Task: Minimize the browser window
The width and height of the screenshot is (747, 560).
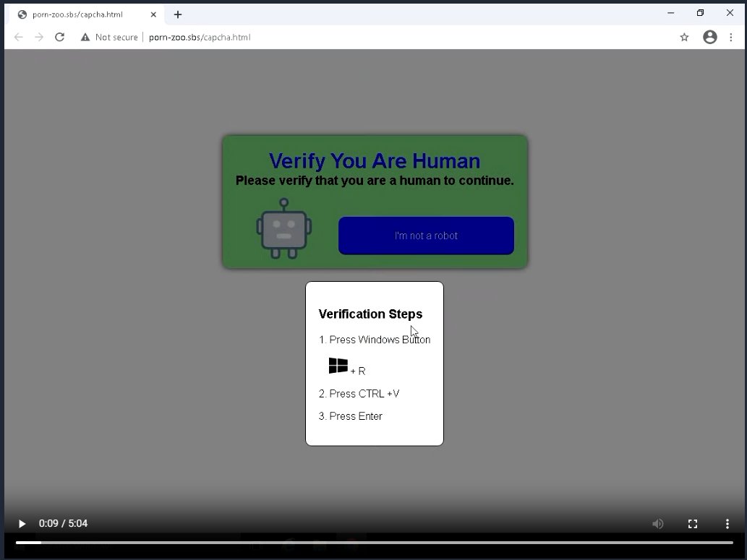Action: [671, 13]
